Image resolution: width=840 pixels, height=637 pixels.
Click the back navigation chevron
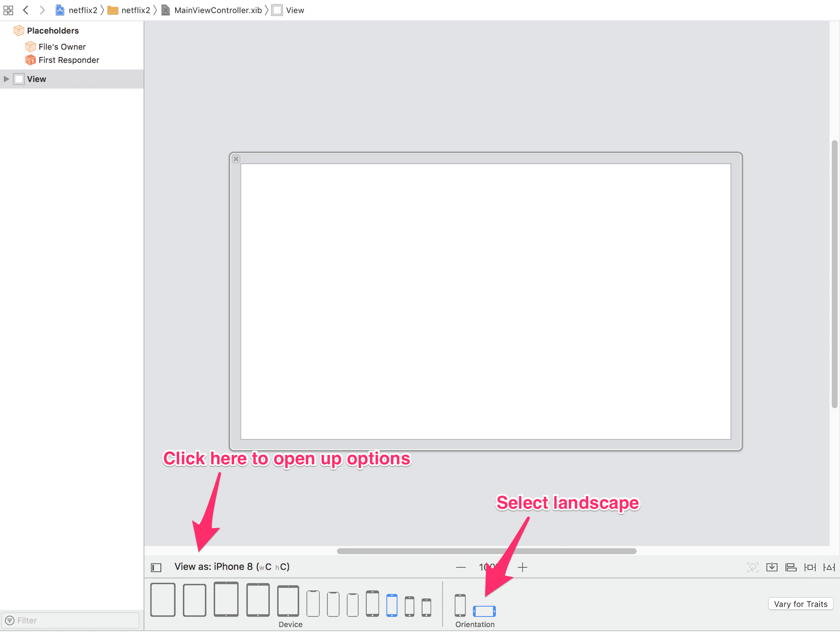(25, 10)
